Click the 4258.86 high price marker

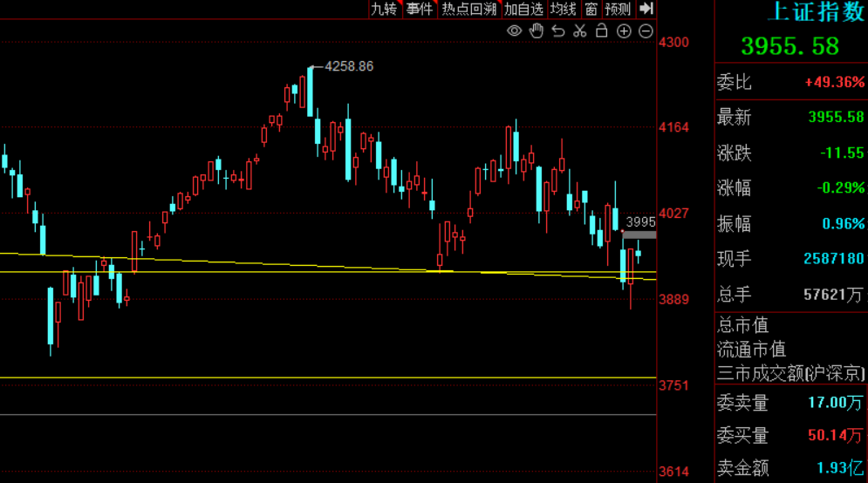[349, 66]
